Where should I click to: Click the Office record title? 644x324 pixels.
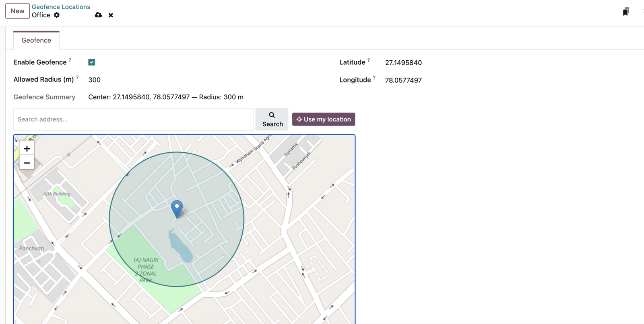pos(41,15)
